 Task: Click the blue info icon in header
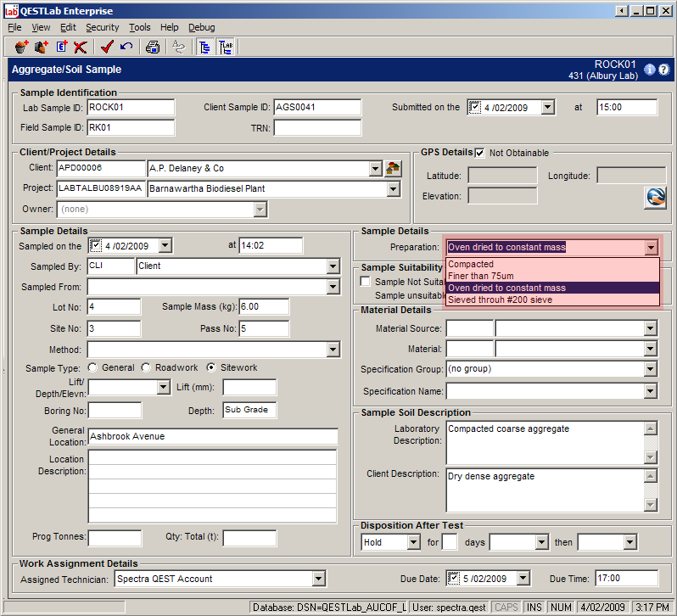click(650, 70)
